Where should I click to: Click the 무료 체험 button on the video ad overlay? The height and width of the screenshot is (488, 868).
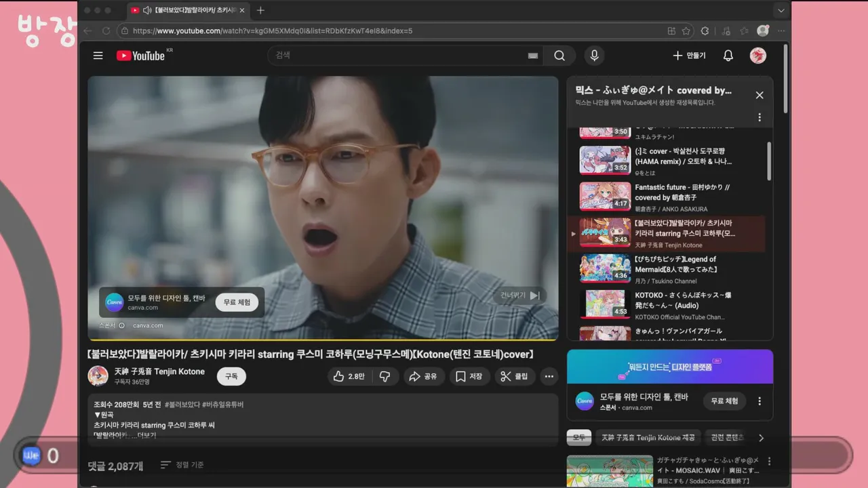point(237,302)
